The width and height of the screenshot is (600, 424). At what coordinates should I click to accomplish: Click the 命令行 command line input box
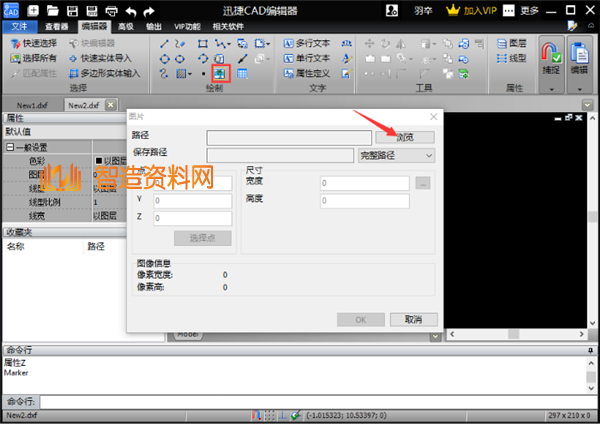coord(300,401)
